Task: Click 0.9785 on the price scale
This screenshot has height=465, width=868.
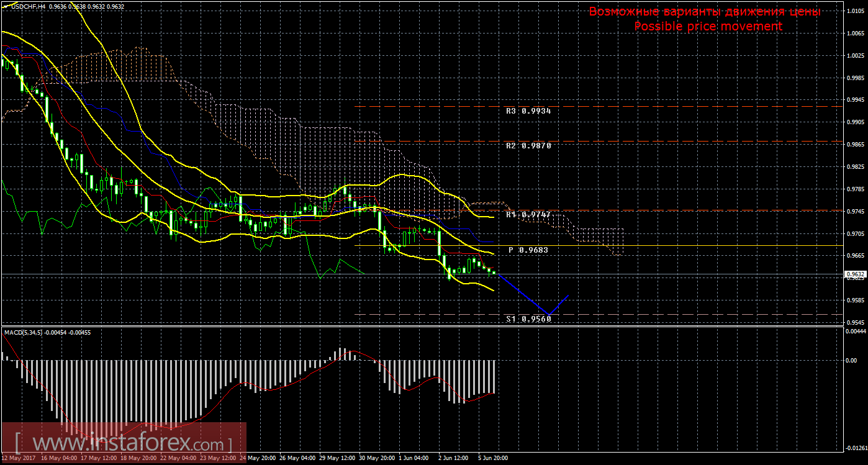Action: tap(854, 189)
